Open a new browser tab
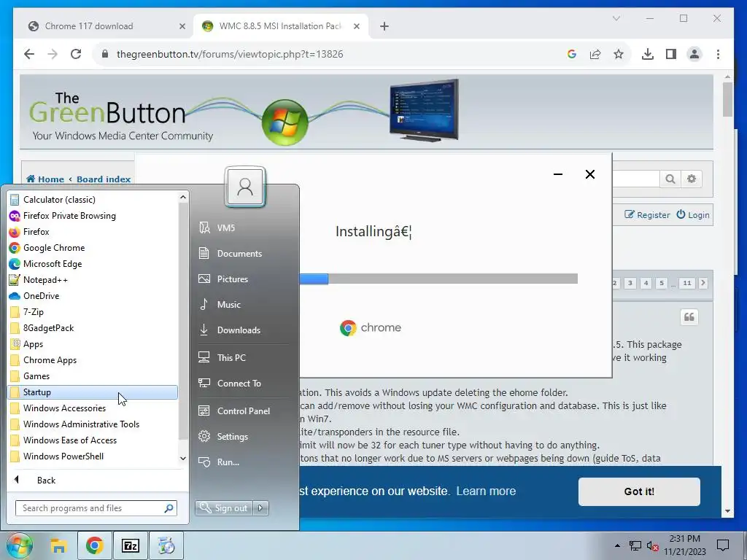The image size is (747, 560). coord(384,26)
